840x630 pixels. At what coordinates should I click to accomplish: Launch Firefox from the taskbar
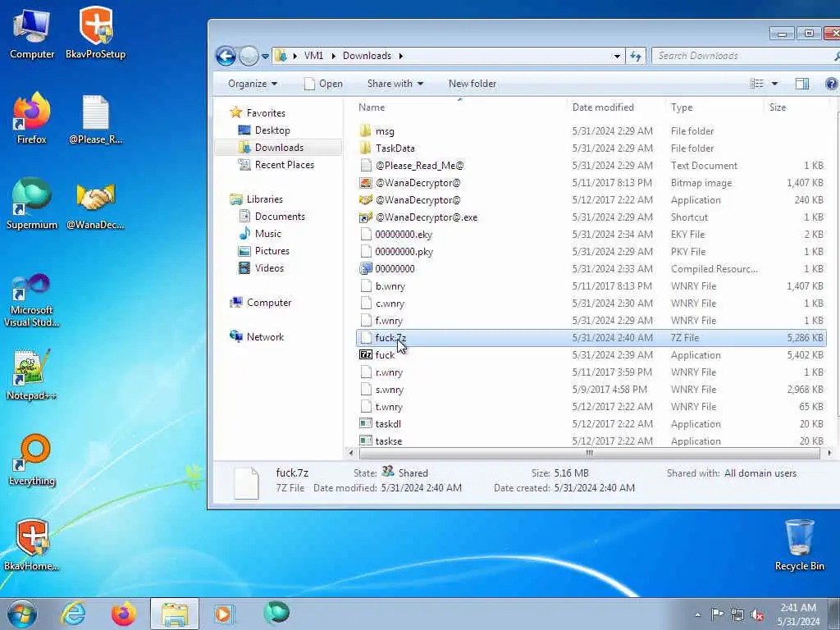124,614
